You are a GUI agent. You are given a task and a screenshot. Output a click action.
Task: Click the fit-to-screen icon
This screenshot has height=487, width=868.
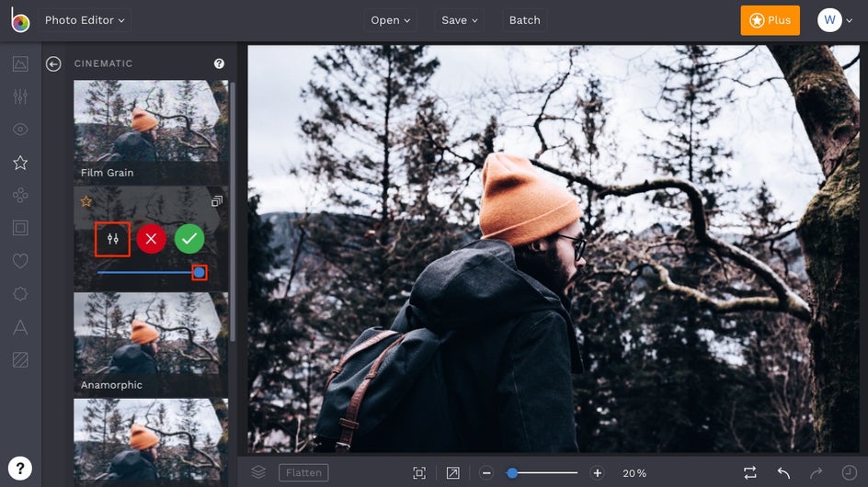coord(419,473)
